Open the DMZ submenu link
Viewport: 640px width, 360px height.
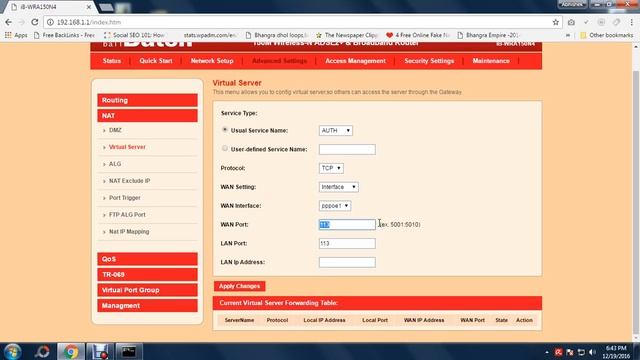(x=115, y=130)
